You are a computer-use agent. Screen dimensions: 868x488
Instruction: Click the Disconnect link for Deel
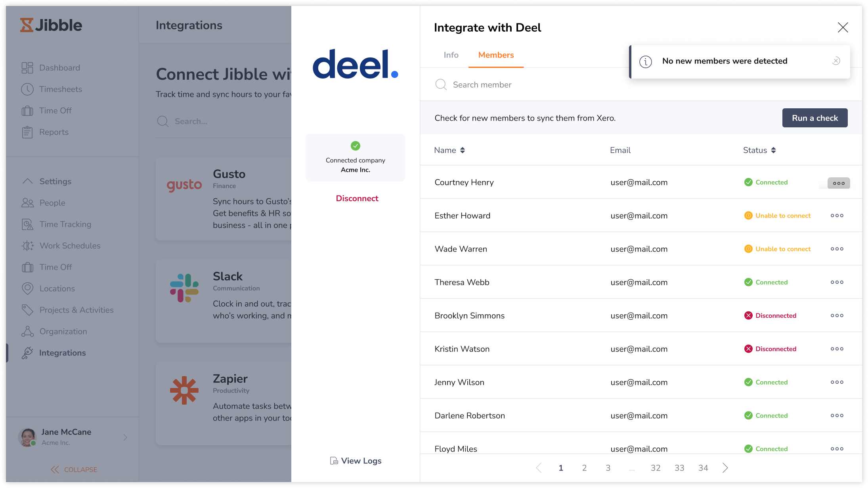[x=356, y=198]
